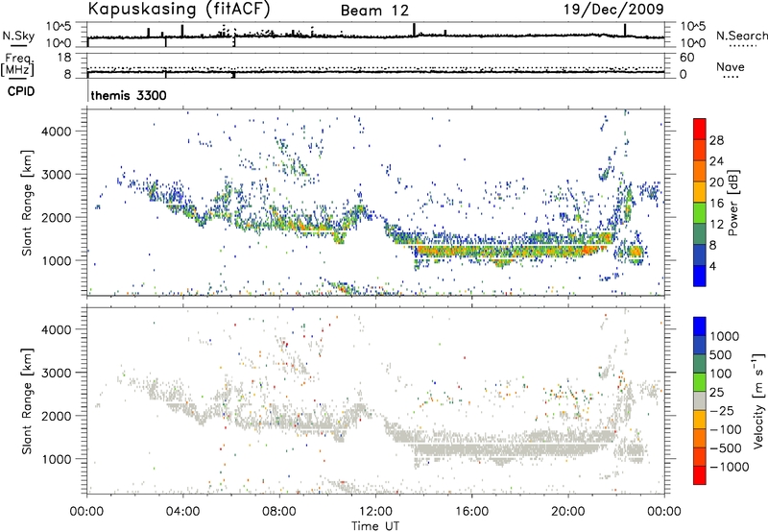Click the Nave legend label
Image resolution: width=768 pixels, height=532 pixels.
pyautogui.click(x=731, y=66)
